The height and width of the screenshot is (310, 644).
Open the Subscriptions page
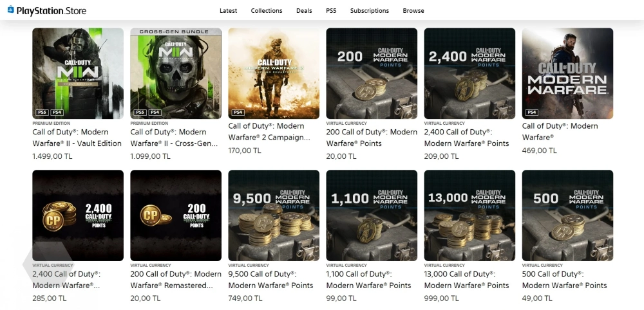coord(370,11)
